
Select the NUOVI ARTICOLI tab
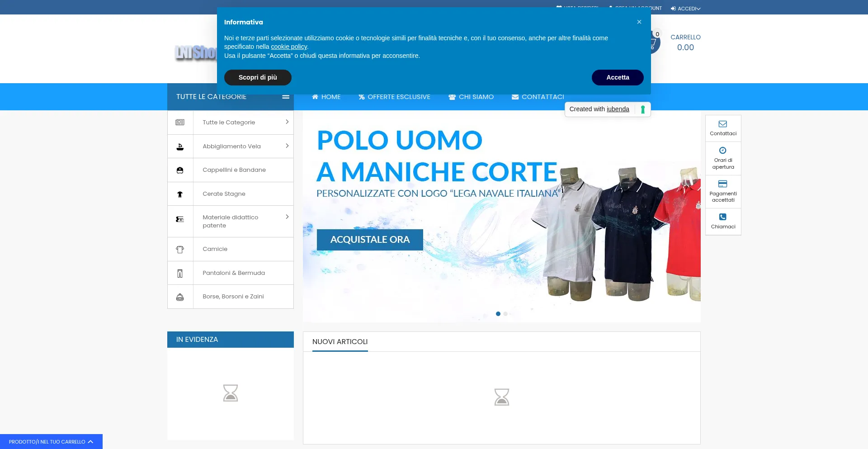click(x=340, y=342)
